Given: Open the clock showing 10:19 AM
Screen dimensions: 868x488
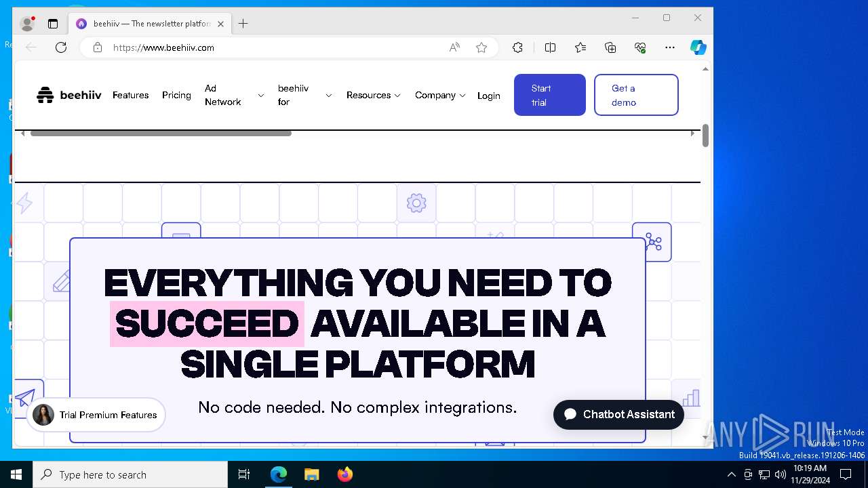Looking at the screenshot, I should click(x=810, y=474).
